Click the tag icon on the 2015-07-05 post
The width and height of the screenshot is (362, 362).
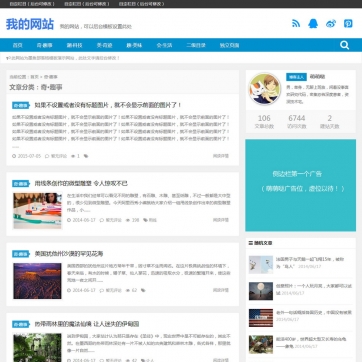pyautogui.click(x=86, y=156)
